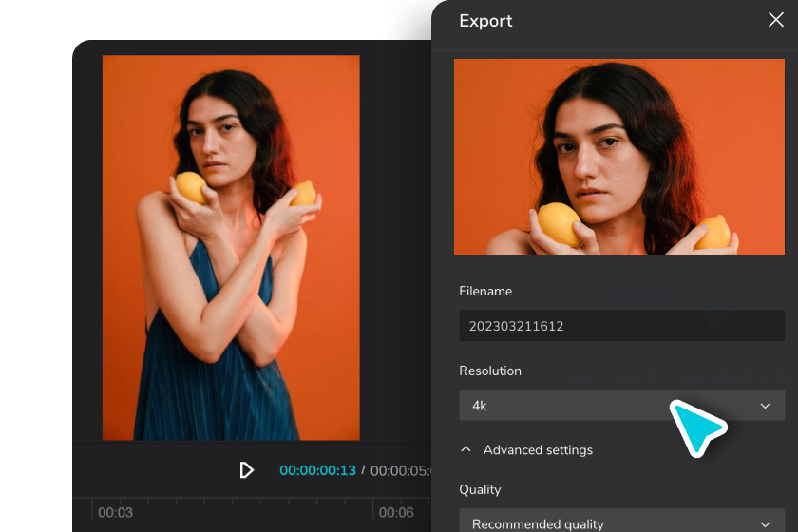The image size is (798, 532).
Task: Click the Filename field containing 202303211612
Action: pyautogui.click(x=621, y=326)
